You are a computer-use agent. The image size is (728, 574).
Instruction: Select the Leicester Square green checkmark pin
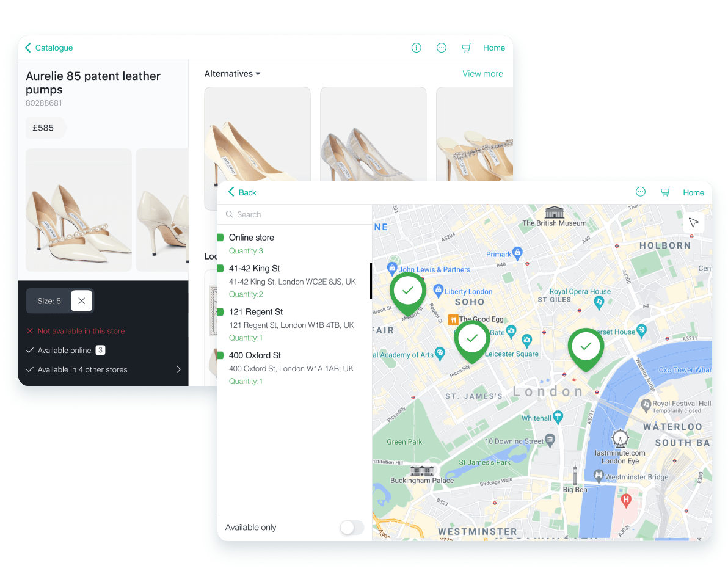tap(471, 338)
